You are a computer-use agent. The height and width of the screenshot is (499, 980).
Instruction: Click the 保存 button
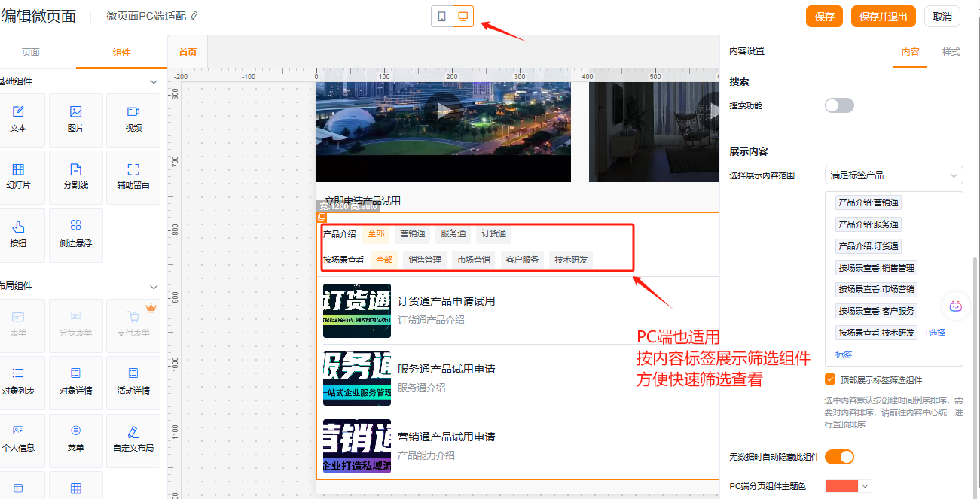(824, 17)
